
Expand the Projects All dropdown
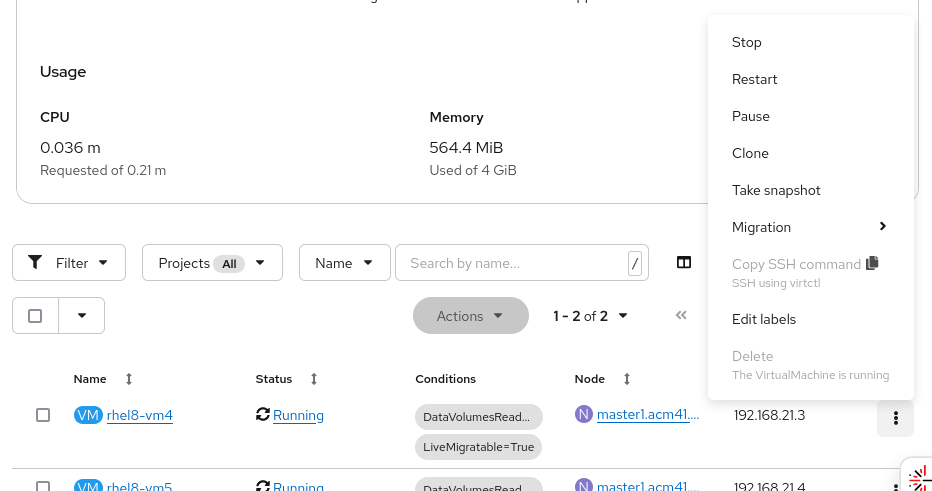pos(212,263)
